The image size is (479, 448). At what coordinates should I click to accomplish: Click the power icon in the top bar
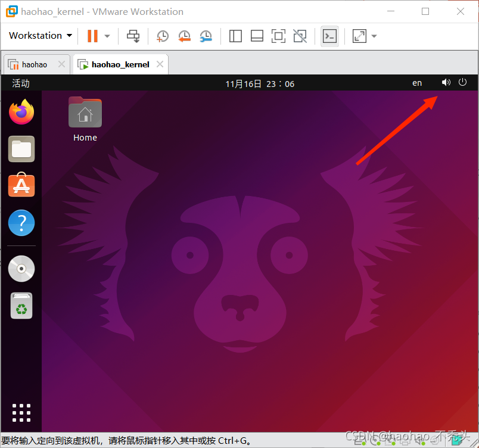pyautogui.click(x=463, y=83)
